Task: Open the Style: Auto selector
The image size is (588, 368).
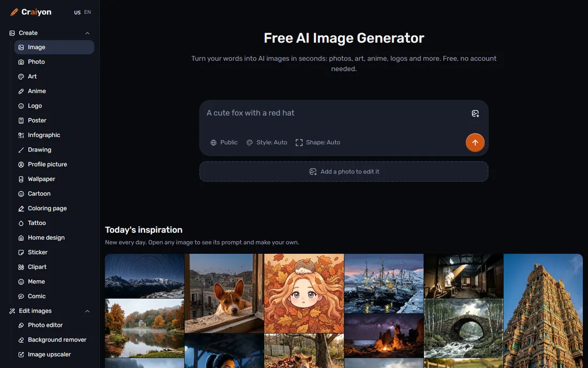Action: [267, 143]
